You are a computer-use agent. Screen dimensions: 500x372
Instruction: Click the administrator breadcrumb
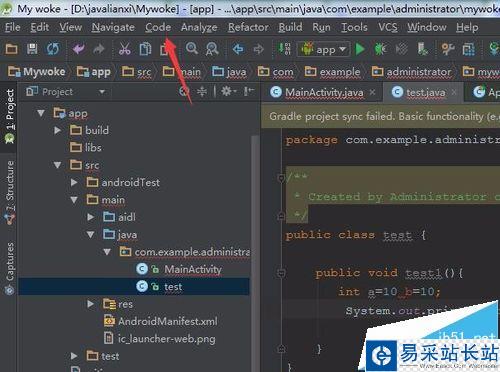(x=412, y=71)
